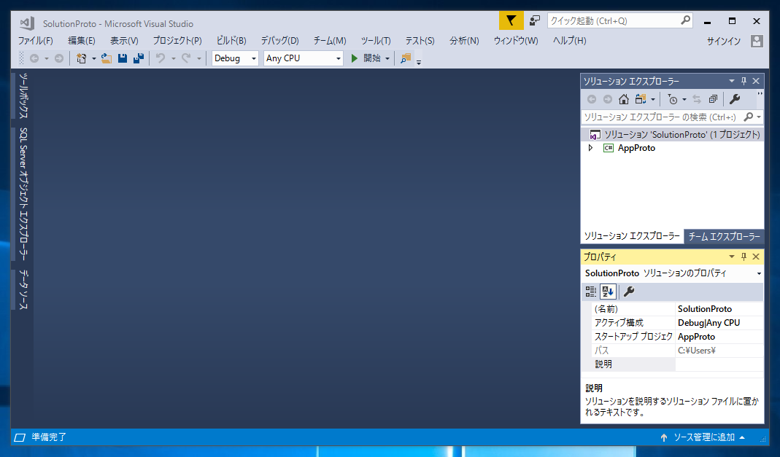780x457 pixels.
Task: Open the プロジェクト(P) menu
Action: 177,41
